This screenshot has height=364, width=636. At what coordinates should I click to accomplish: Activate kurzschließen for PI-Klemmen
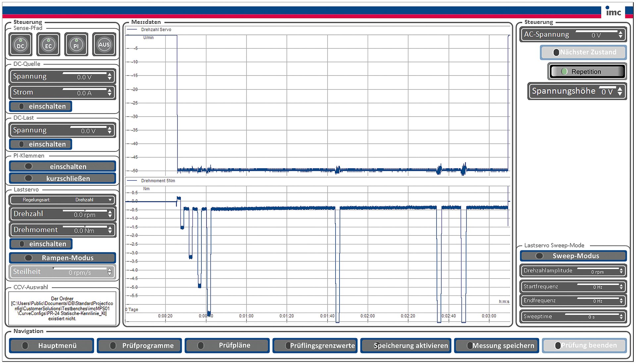62,178
